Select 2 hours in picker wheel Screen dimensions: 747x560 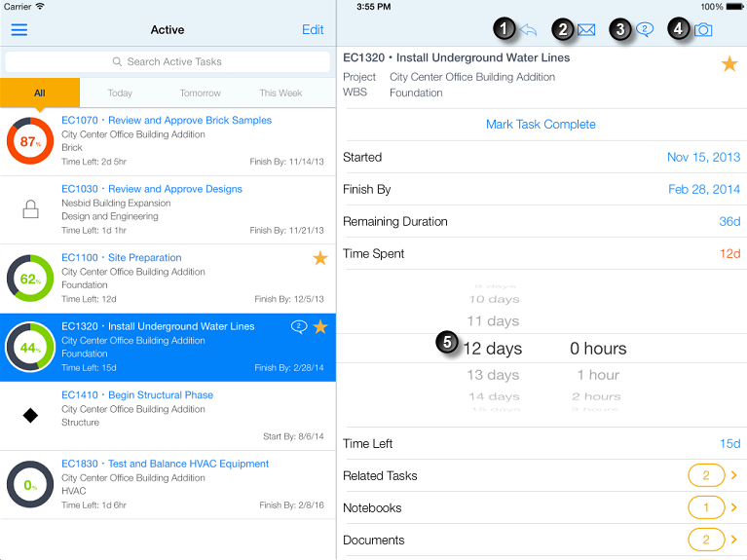(596, 396)
